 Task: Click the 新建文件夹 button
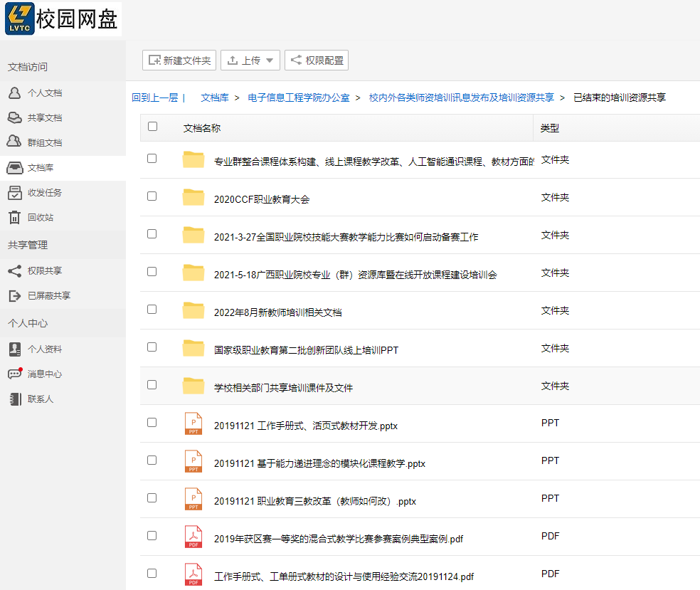[x=179, y=60]
